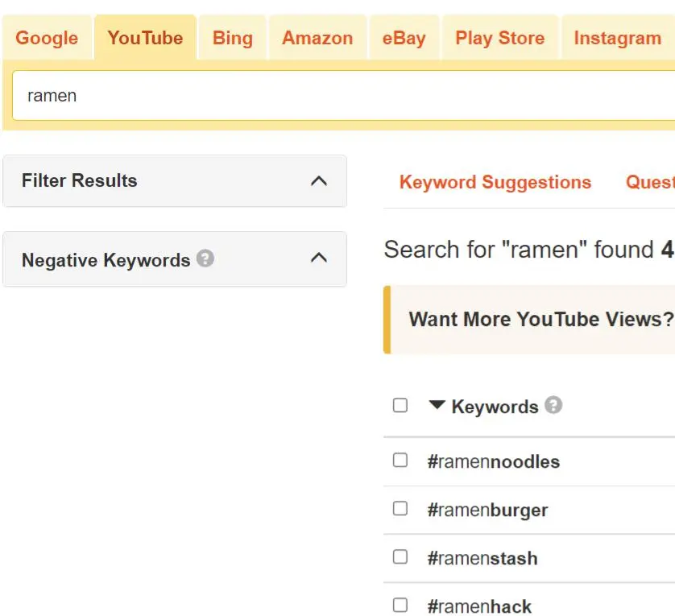Tick the #ramenstash checkbox
The width and height of the screenshot is (675, 616).
click(400, 556)
